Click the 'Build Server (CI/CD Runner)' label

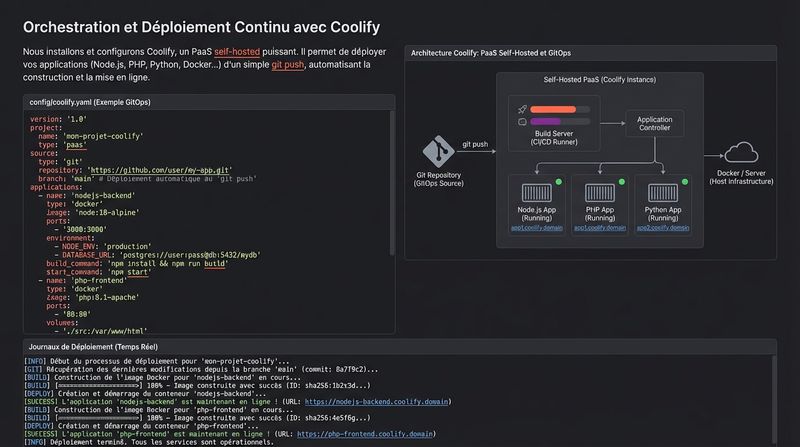click(554, 138)
